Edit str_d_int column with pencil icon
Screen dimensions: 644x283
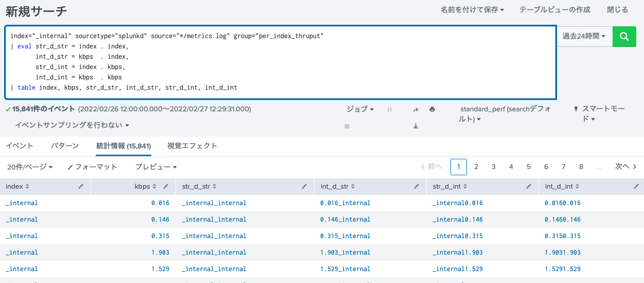529,187
